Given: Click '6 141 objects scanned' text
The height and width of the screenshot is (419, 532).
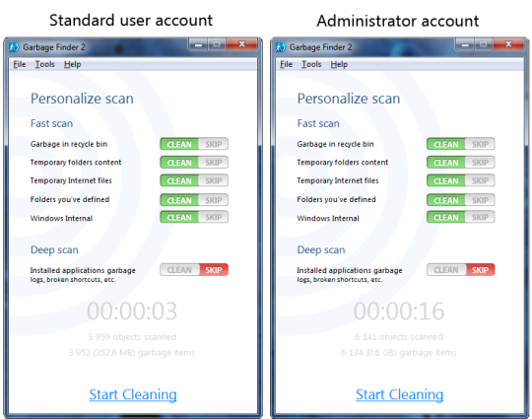Looking at the screenshot, I should 399,337.
